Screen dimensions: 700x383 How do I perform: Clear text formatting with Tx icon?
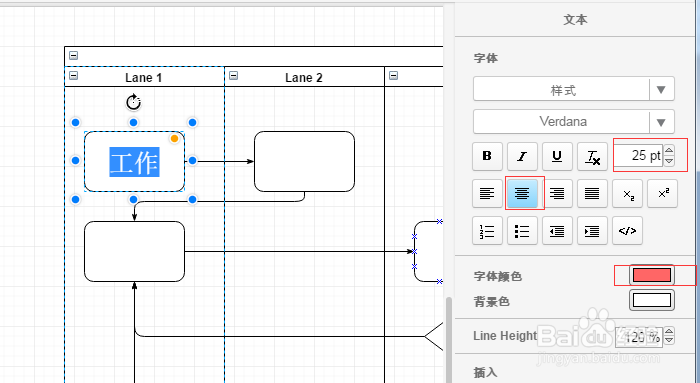592,156
